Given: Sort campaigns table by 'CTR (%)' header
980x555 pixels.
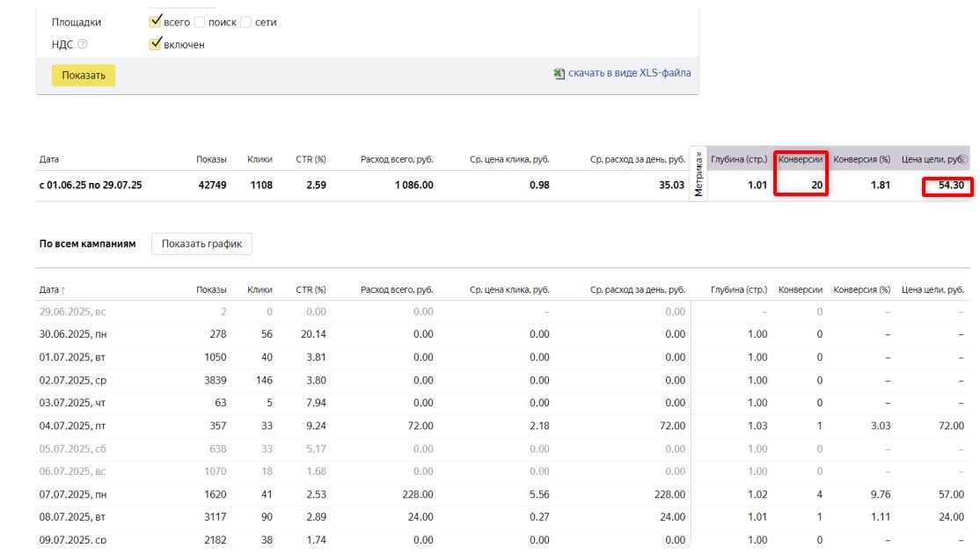Looking at the screenshot, I should click(x=311, y=289).
